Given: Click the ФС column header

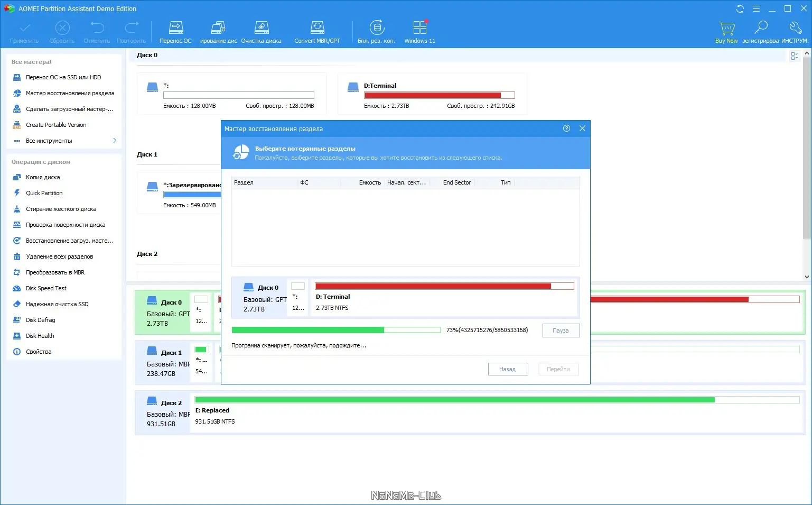Looking at the screenshot, I should (x=319, y=182).
